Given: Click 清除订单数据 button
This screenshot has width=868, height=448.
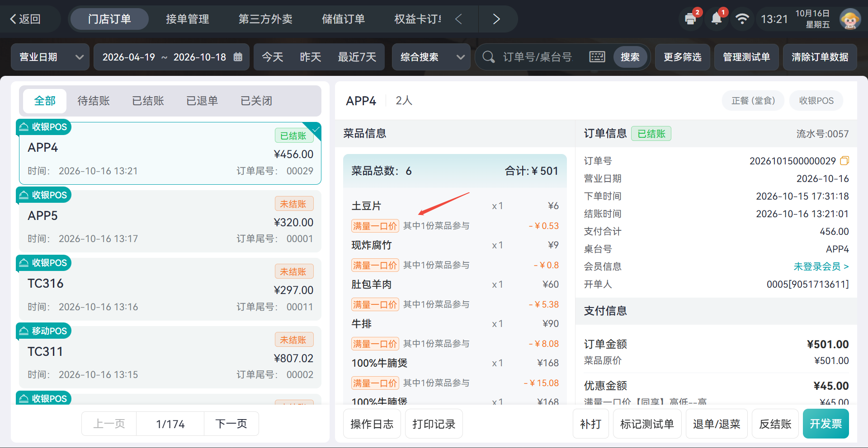Looking at the screenshot, I should tap(820, 57).
